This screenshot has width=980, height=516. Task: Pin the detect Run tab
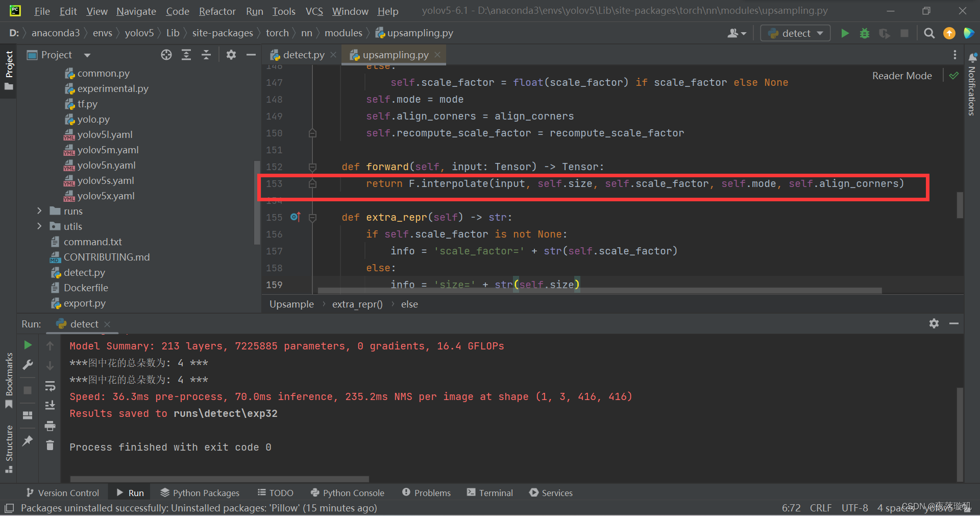28,440
